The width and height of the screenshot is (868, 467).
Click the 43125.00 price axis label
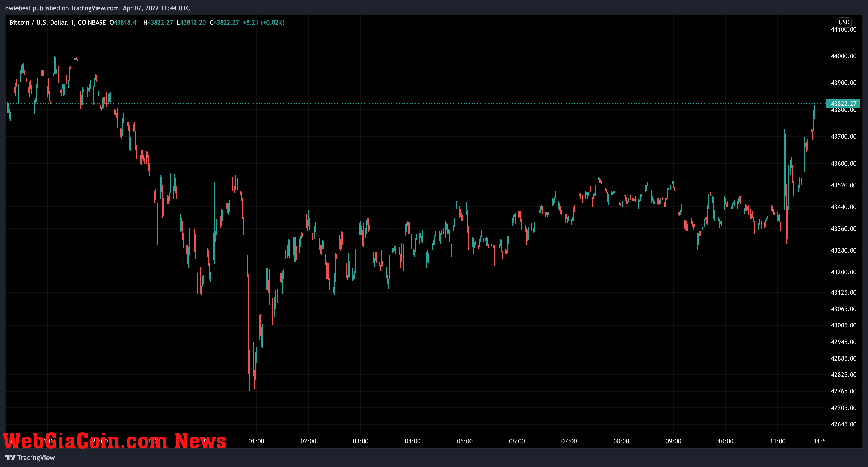coord(843,293)
